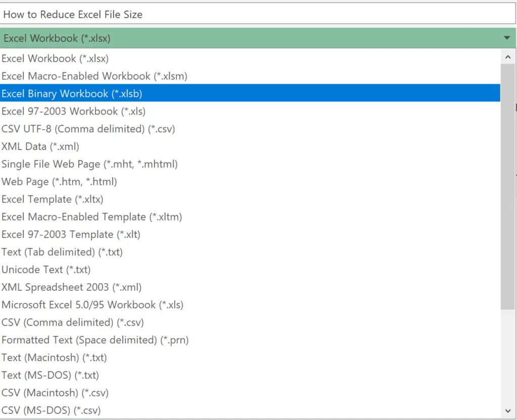Select Unicode Text (*.txt) format
Screen dimensions: 517x420
coord(250,270)
